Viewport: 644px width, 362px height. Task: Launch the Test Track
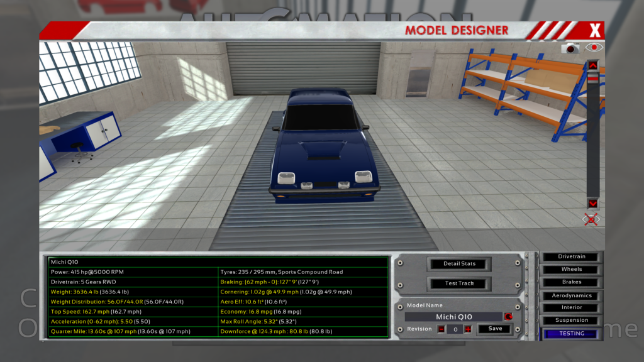pyautogui.click(x=460, y=283)
